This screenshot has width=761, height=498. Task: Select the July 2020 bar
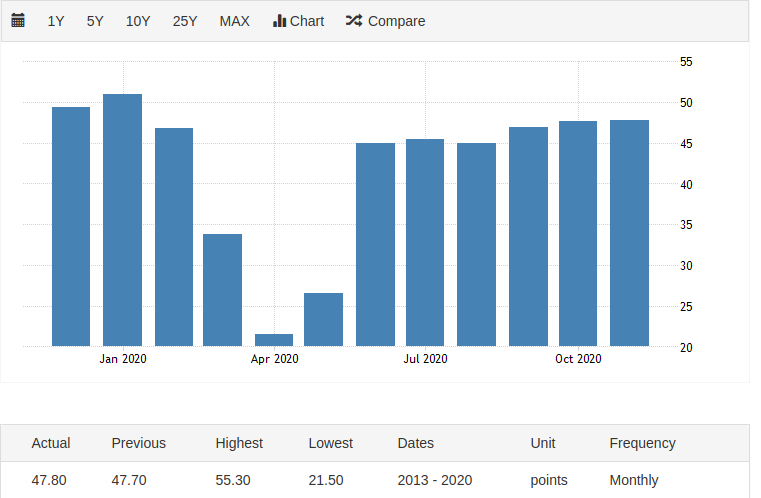(x=425, y=243)
